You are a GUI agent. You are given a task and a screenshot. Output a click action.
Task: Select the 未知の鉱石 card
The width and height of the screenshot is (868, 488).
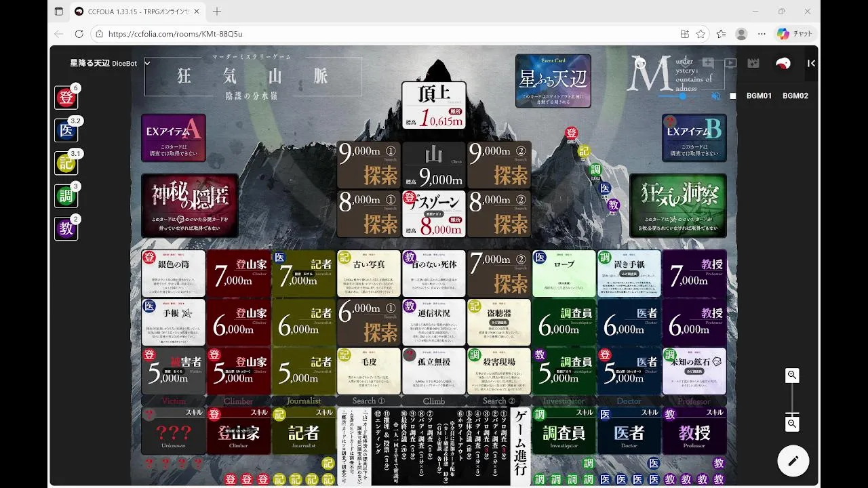click(694, 371)
